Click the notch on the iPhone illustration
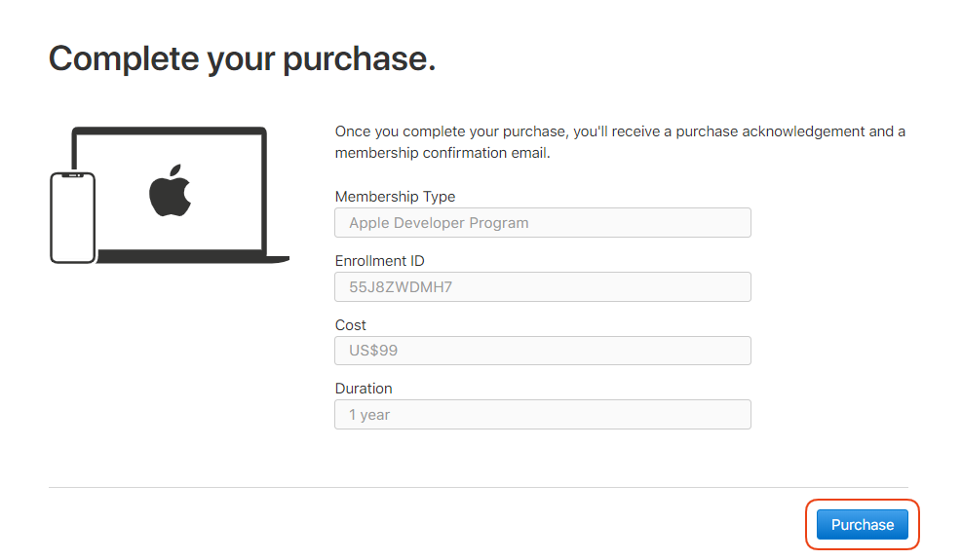 [72, 176]
